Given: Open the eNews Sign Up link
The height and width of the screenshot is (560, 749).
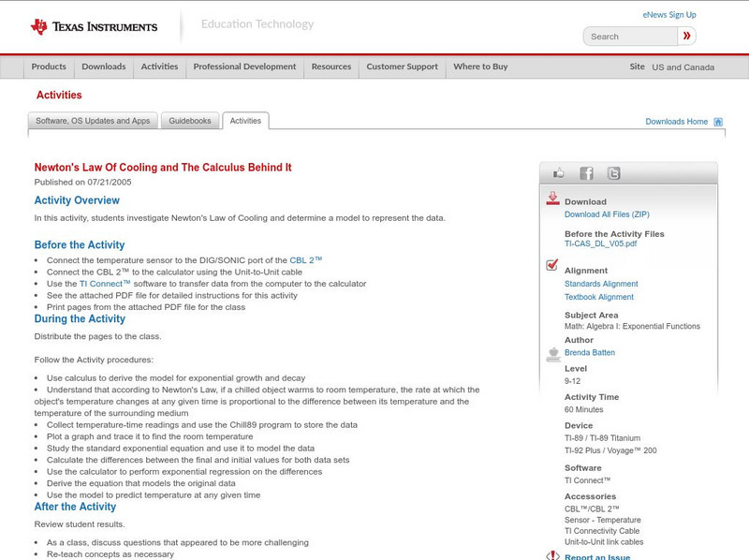Looking at the screenshot, I should coord(669,15).
